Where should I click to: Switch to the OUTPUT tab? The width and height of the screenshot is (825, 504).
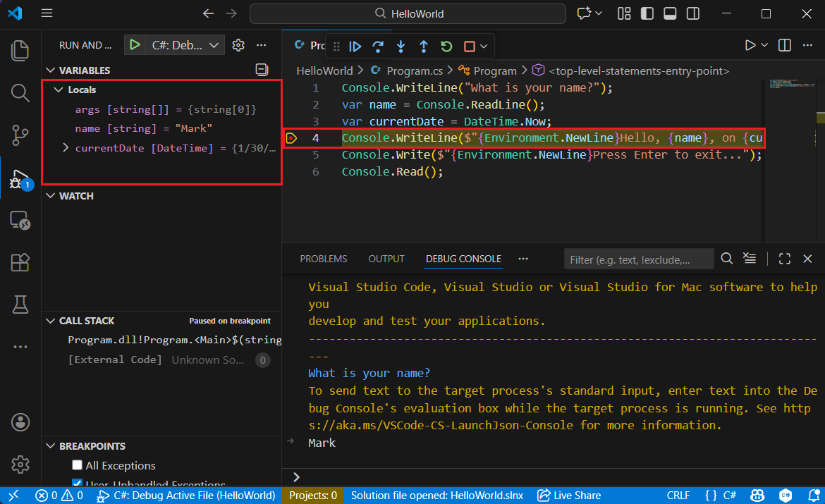386,259
